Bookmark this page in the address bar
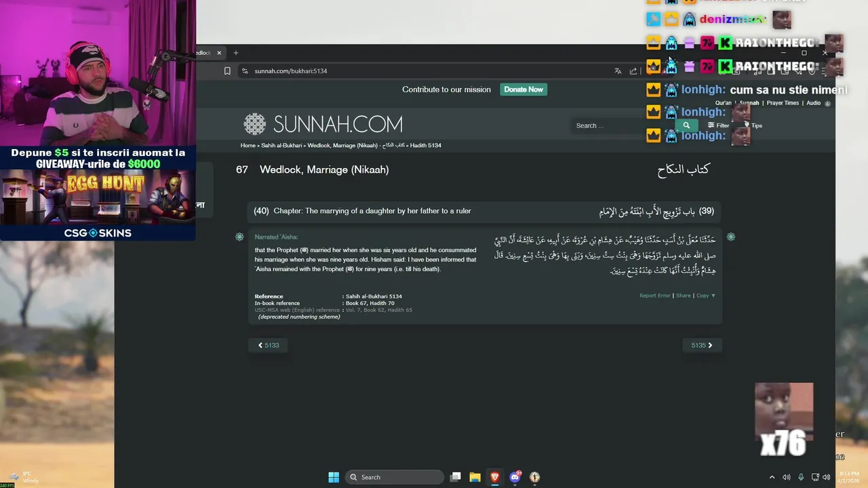 click(227, 70)
